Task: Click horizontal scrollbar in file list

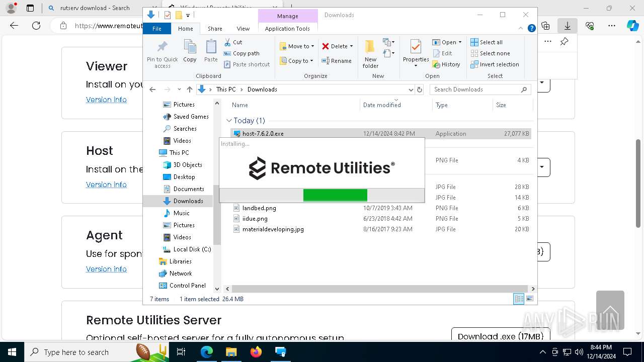Action: click(x=380, y=289)
